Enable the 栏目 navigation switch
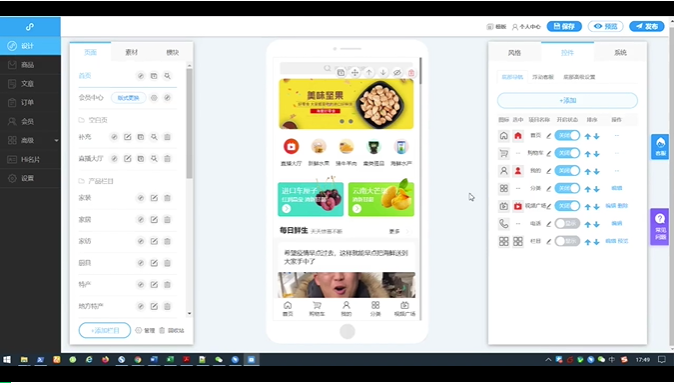The height and width of the screenshot is (385, 674). coord(567,241)
